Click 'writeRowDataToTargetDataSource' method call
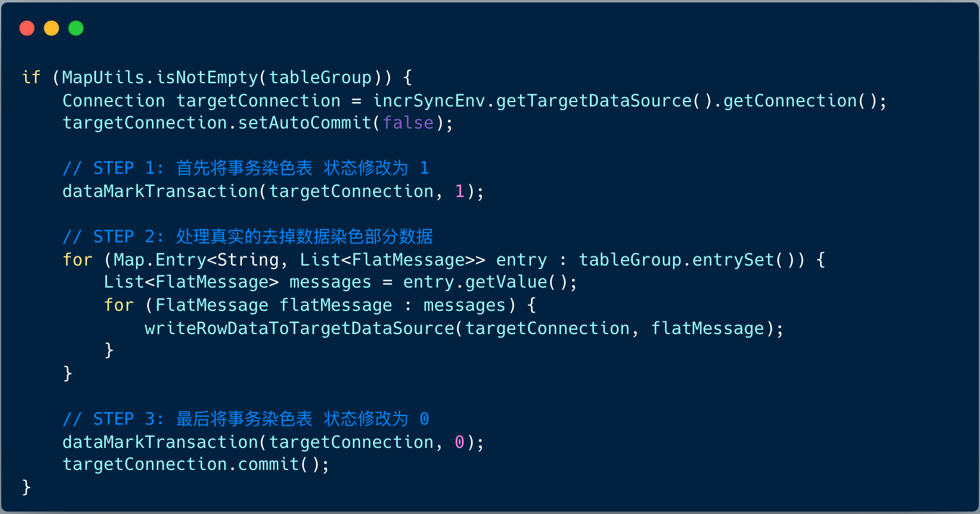The image size is (980, 514). 300,329
